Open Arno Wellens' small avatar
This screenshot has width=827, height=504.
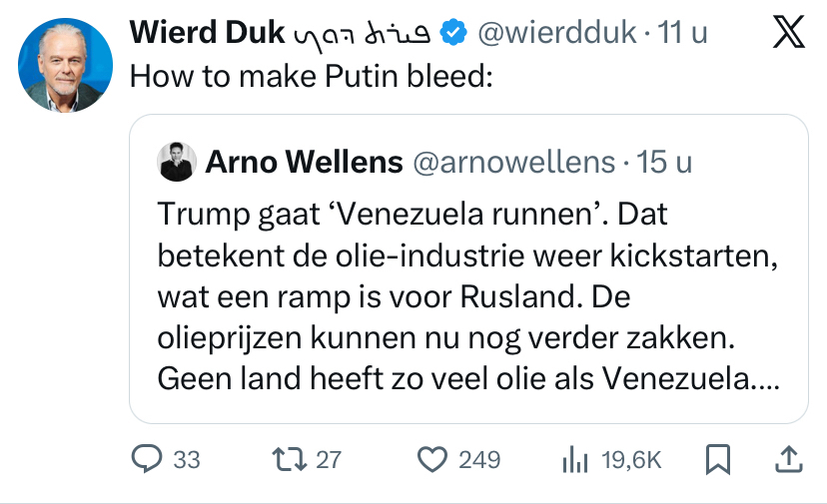[177, 162]
